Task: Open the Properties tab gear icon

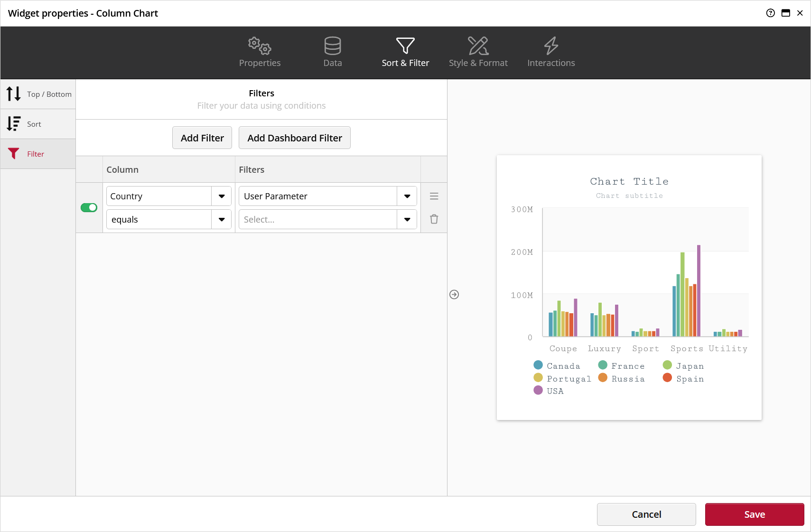Action: pos(260,46)
